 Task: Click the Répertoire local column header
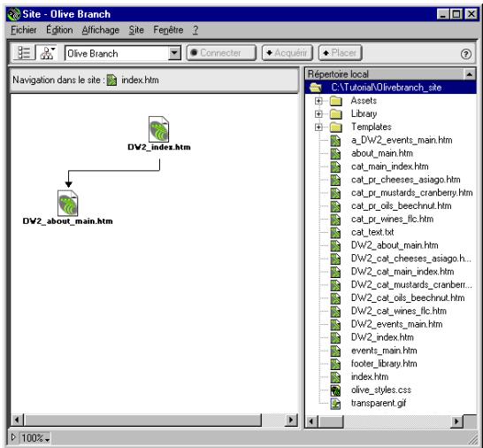tap(385, 74)
